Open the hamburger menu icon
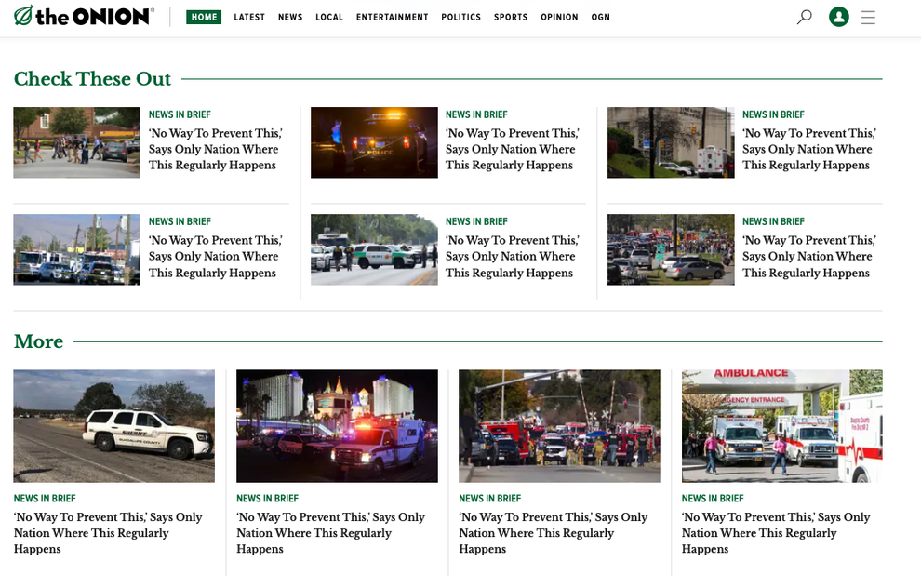The width and height of the screenshot is (921, 588). point(868,16)
